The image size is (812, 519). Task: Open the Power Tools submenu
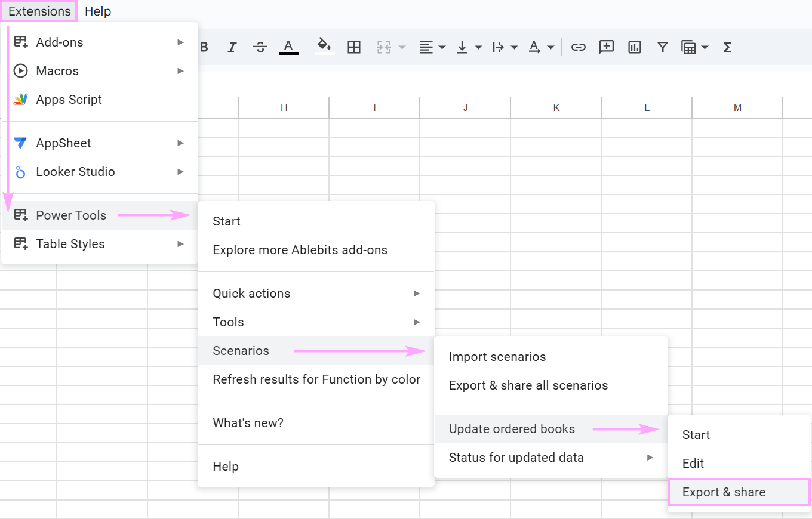tap(100, 215)
